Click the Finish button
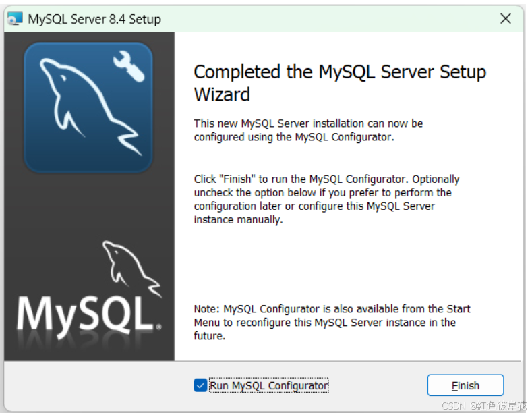Screen dimensions: 532x415 click(465, 385)
